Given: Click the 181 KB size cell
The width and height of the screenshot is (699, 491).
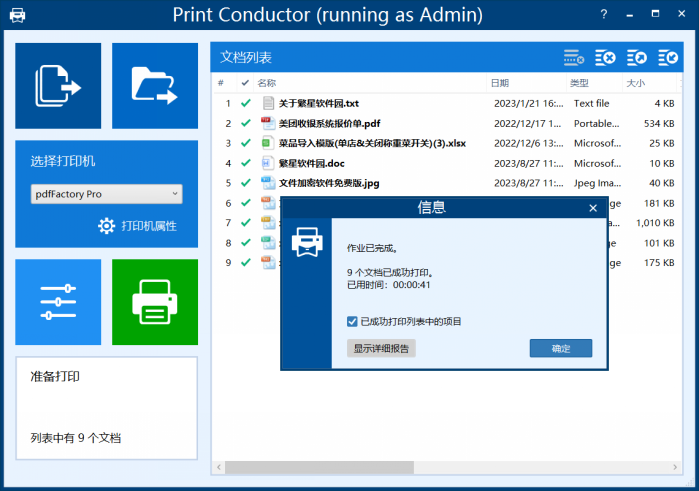Looking at the screenshot, I should tap(659, 203).
